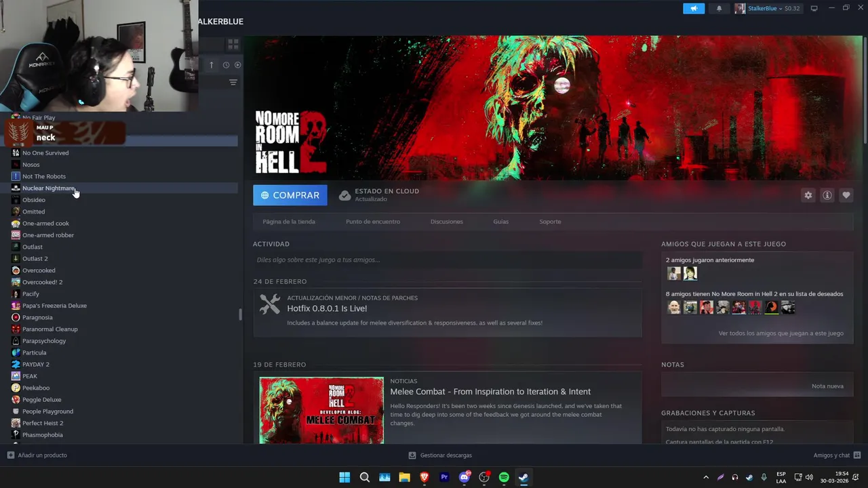
Task: Click the Peekaboo game icon
Action: point(16,388)
